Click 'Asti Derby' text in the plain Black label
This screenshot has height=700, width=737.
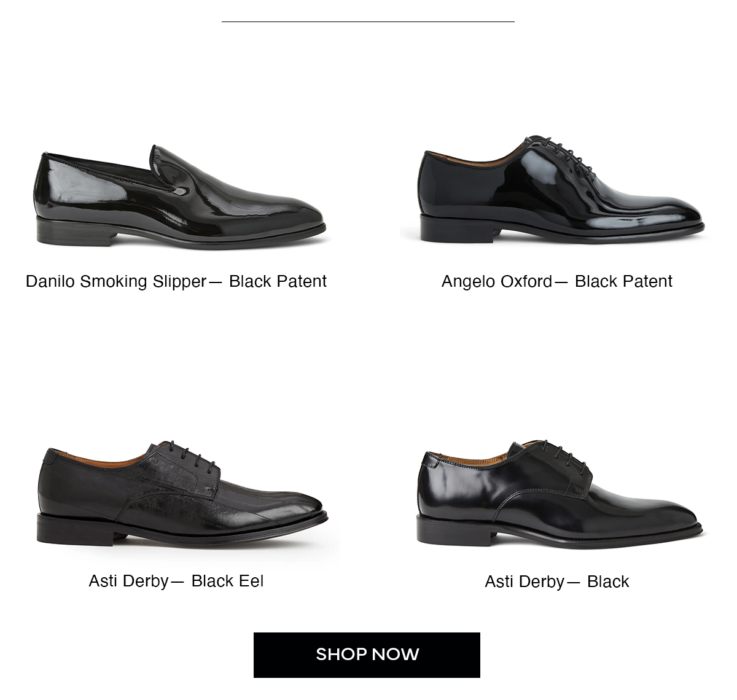click(524, 581)
